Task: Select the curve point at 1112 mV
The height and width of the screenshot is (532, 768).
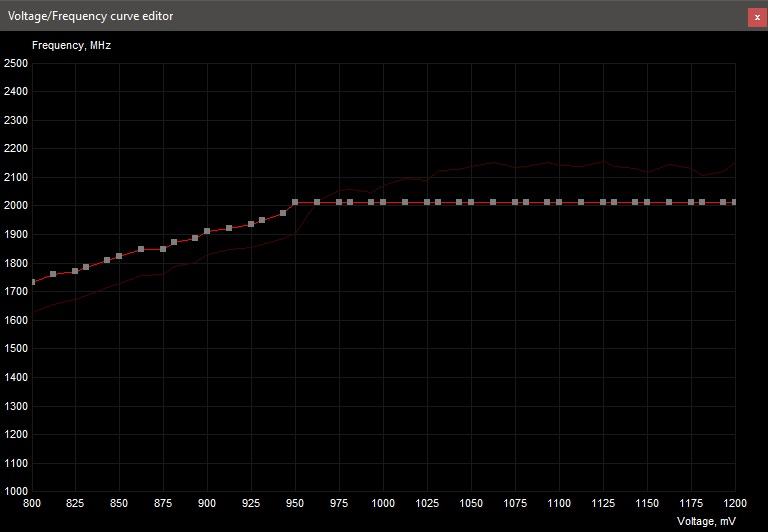Action: click(581, 202)
